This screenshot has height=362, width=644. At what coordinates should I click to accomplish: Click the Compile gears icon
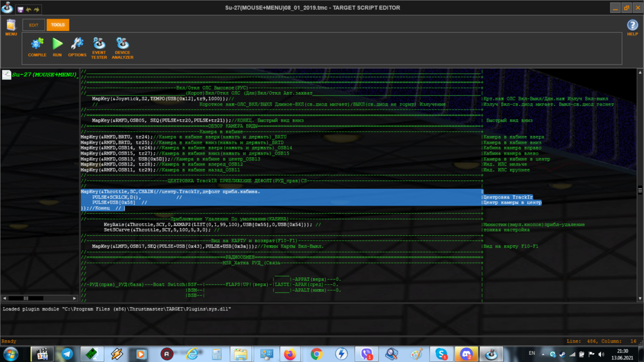pyautogui.click(x=37, y=44)
